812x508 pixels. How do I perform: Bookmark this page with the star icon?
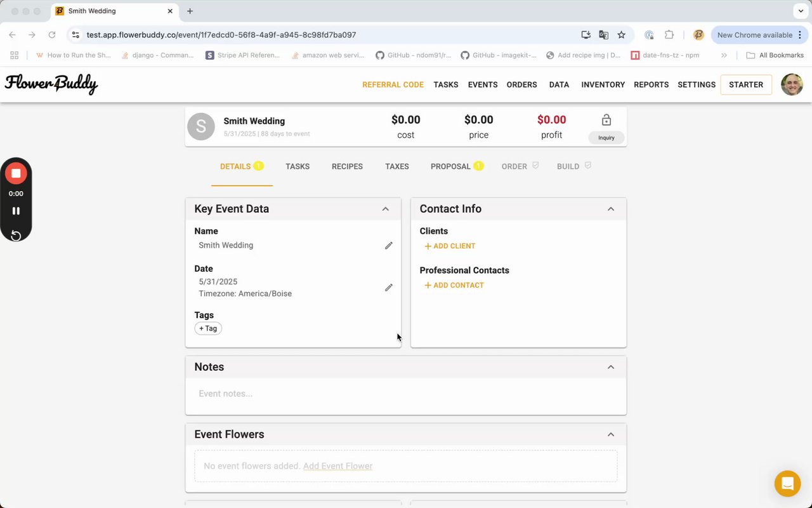622,35
